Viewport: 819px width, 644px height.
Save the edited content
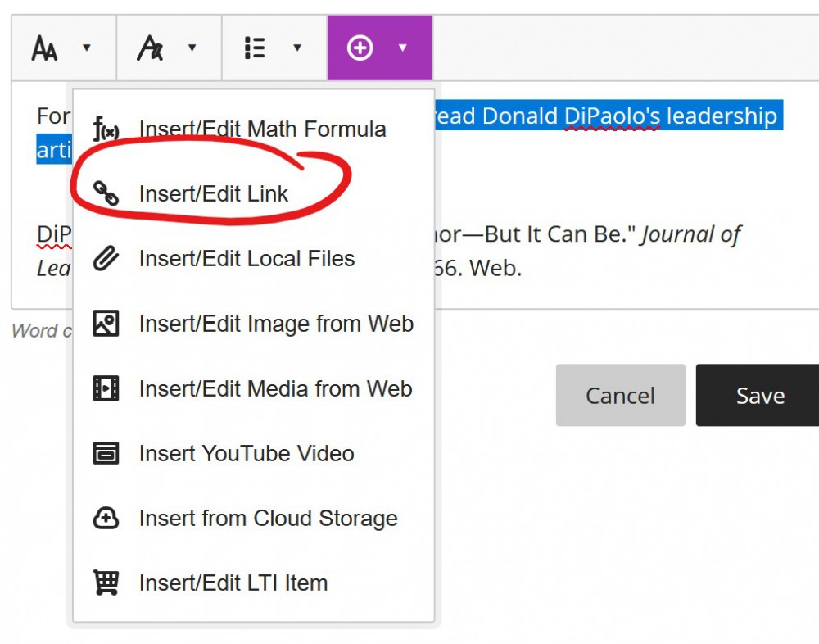point(759,396)
